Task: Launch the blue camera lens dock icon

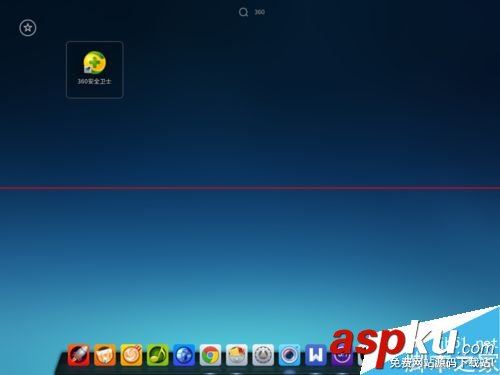Action: (x=289, y=355)
